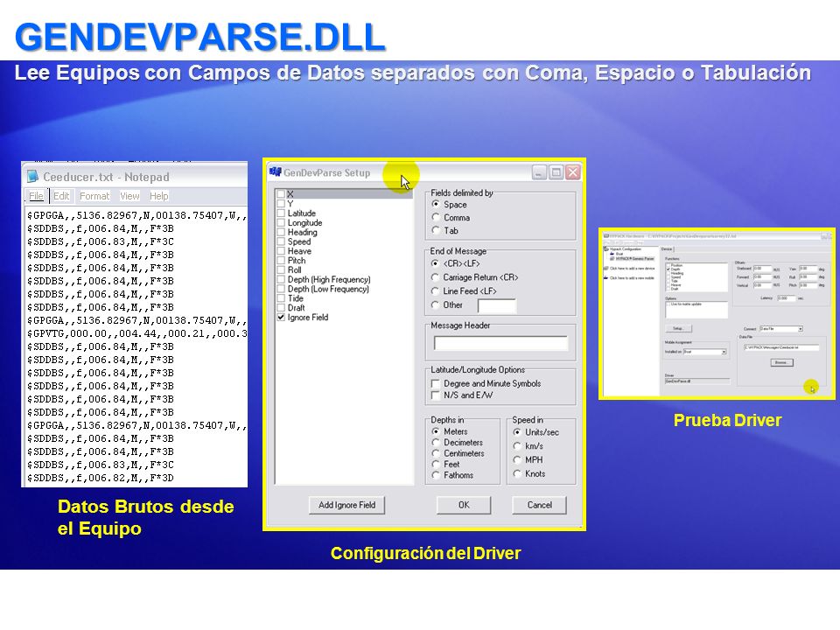Click Cancel in GenDevParse Setup

(x=539, y=505)
